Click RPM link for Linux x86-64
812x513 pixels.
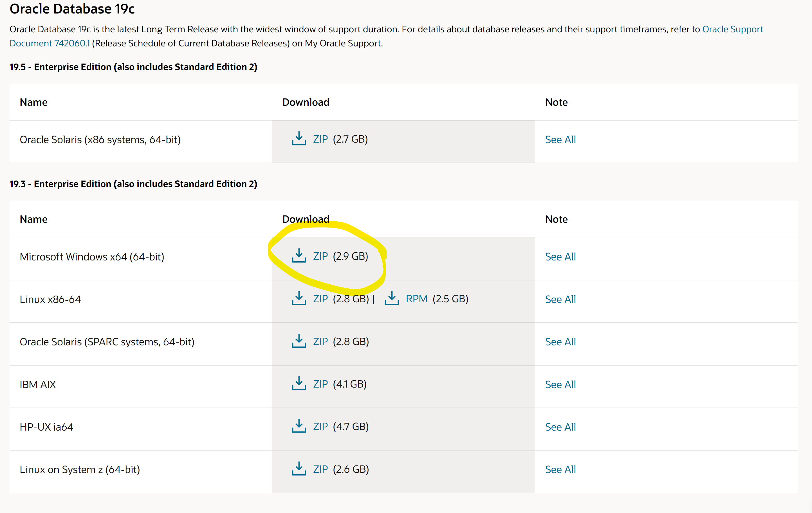416,299
